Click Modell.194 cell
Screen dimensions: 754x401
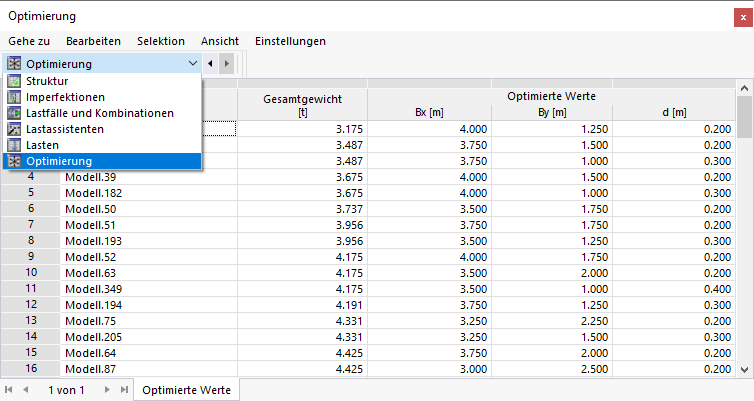(x=149, y=305)
